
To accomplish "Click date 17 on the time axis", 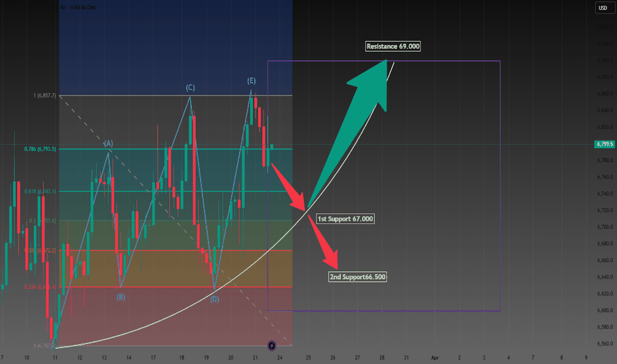I will (153, 357).
